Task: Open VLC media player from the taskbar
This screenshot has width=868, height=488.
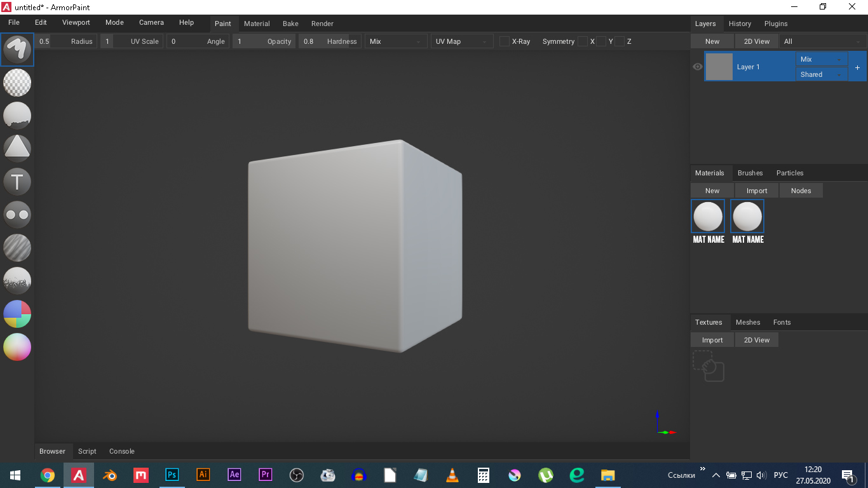Action: click(452, 475)
